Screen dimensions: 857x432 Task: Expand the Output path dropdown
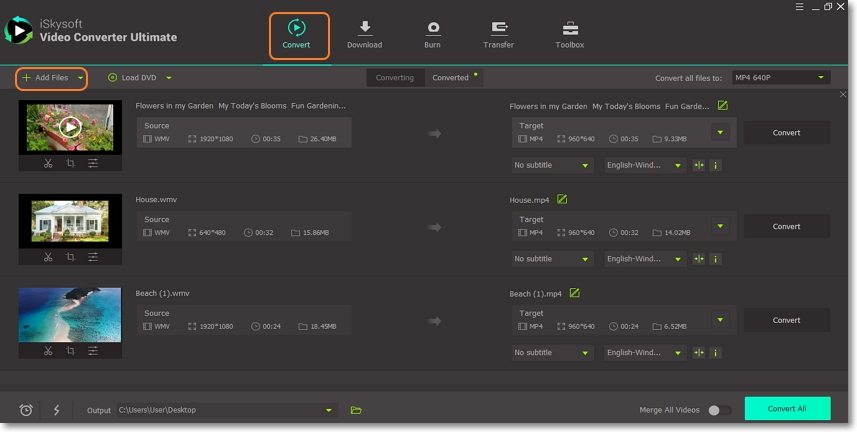329,410
